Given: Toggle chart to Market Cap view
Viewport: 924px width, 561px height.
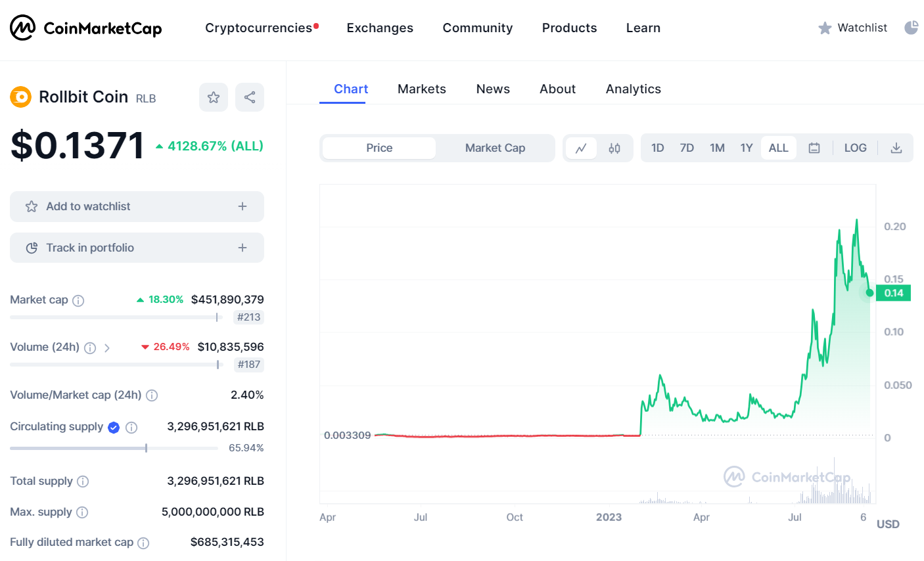Looking at the screenshot, I should pos(496,148).
